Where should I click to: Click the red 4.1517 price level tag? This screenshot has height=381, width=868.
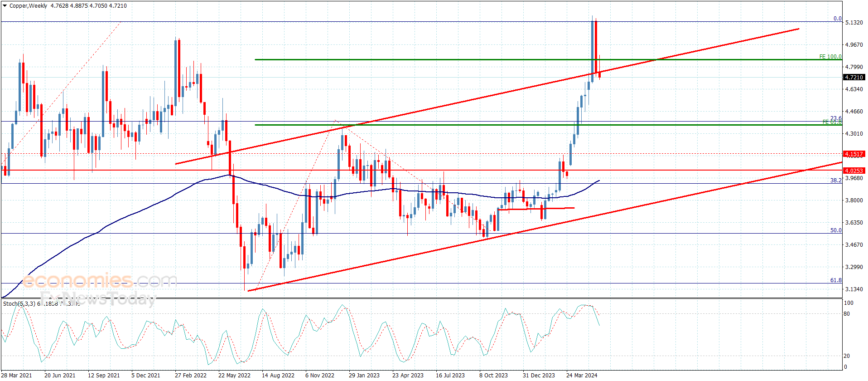(854, 154)
